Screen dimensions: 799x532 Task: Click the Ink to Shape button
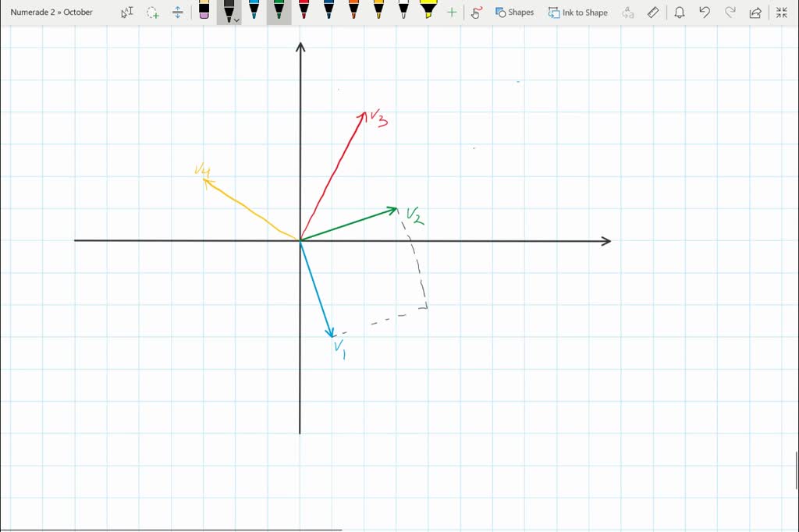pyautogui.click(x=578, y=12)
